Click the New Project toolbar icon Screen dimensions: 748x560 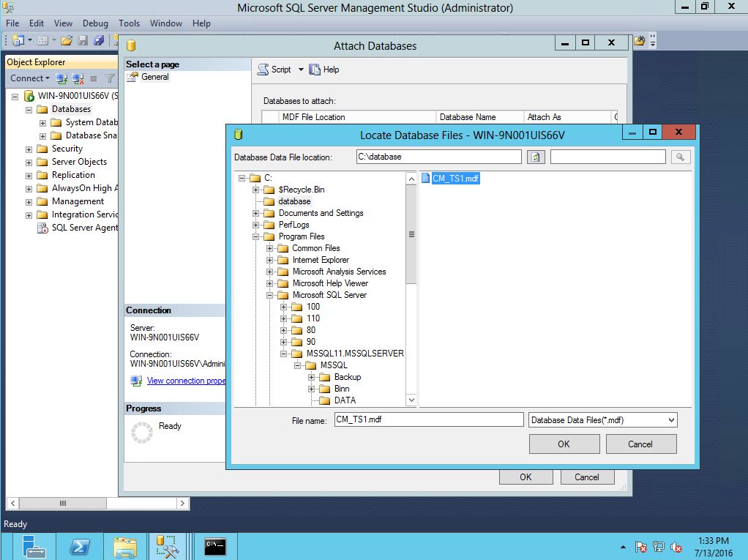tap(18, 40)
